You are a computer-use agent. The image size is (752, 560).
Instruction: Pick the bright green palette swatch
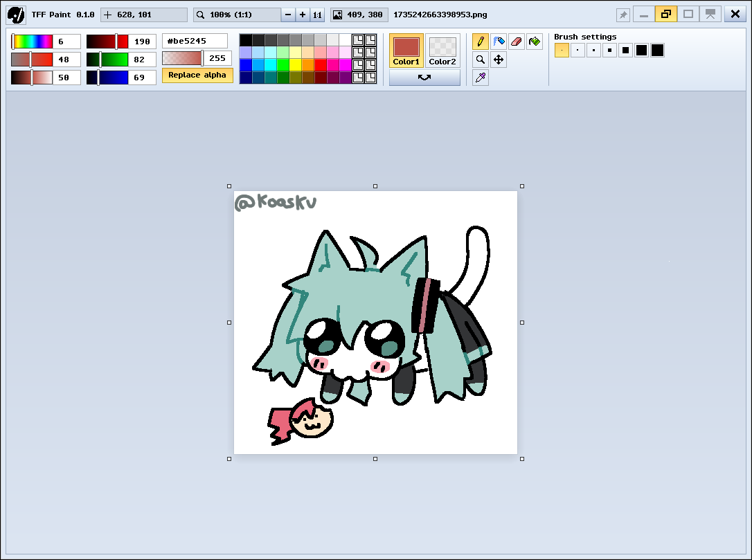point(283,65)
